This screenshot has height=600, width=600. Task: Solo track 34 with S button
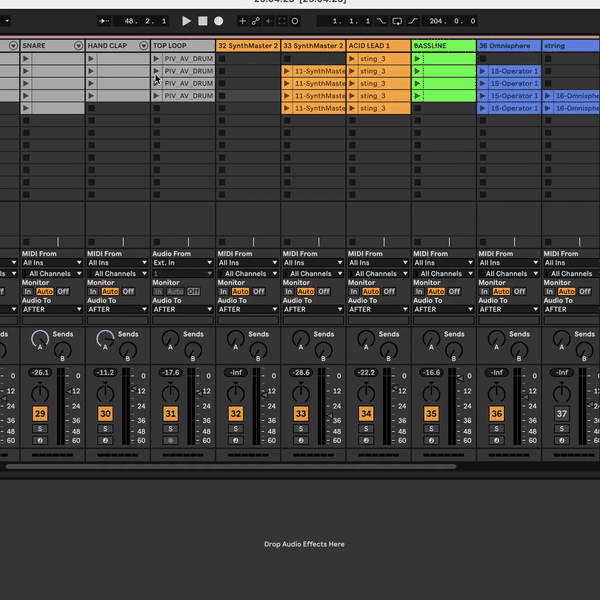366,428
